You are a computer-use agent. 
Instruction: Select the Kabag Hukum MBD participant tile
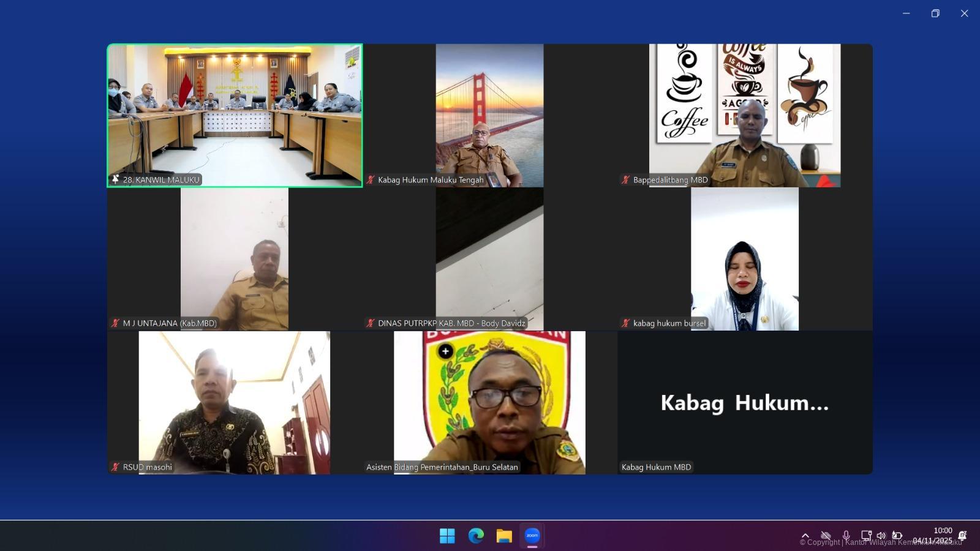pyautogui.click(x=745, y=402)
